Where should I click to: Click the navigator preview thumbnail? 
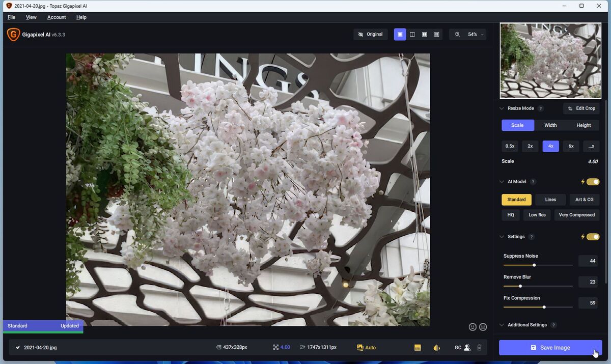click(x=550, y=61)
